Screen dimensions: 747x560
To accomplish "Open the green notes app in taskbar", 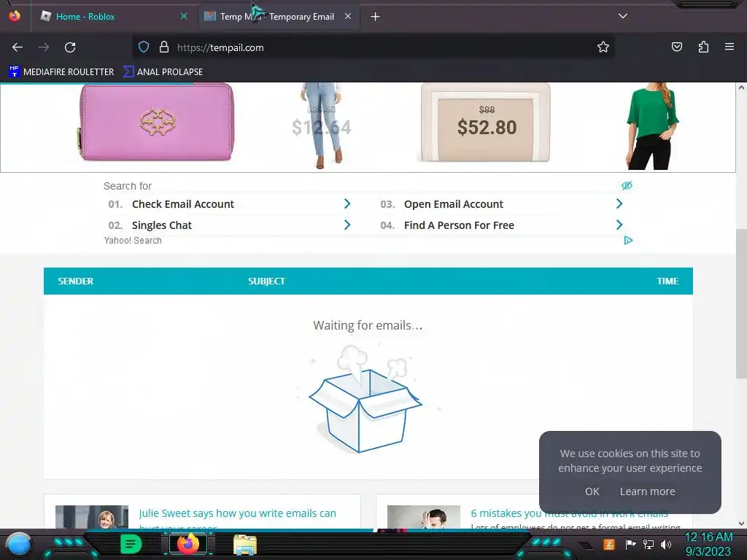I will click(131, 544).
